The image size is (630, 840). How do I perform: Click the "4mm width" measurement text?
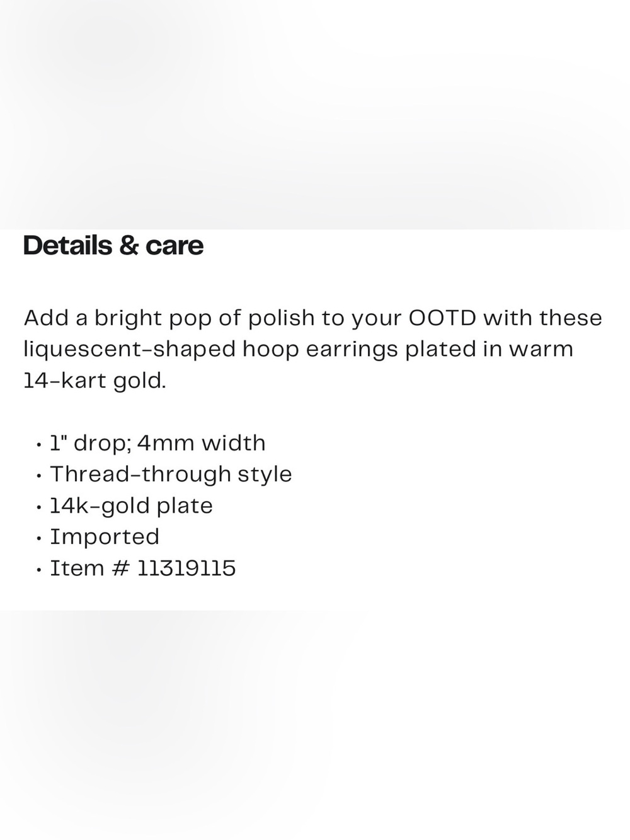(x=201, y=443)
